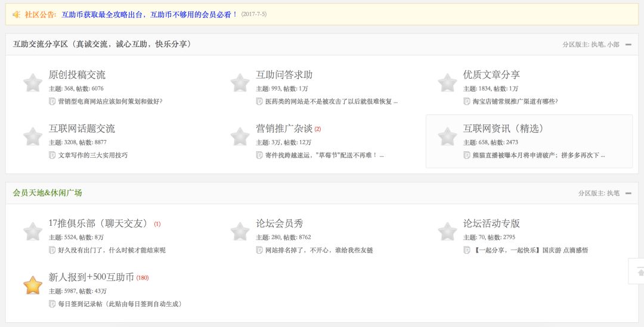Open post 文章写作的三大实用技巧
This screenshot has width=644, height=327.
coord(93,155)
